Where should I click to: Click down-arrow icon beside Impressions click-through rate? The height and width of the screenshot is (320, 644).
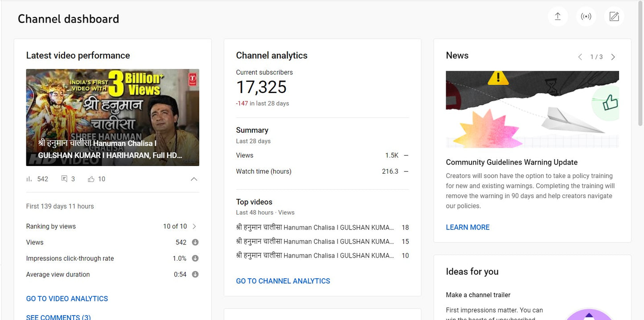pyautogui.click(x=195, y=259)
